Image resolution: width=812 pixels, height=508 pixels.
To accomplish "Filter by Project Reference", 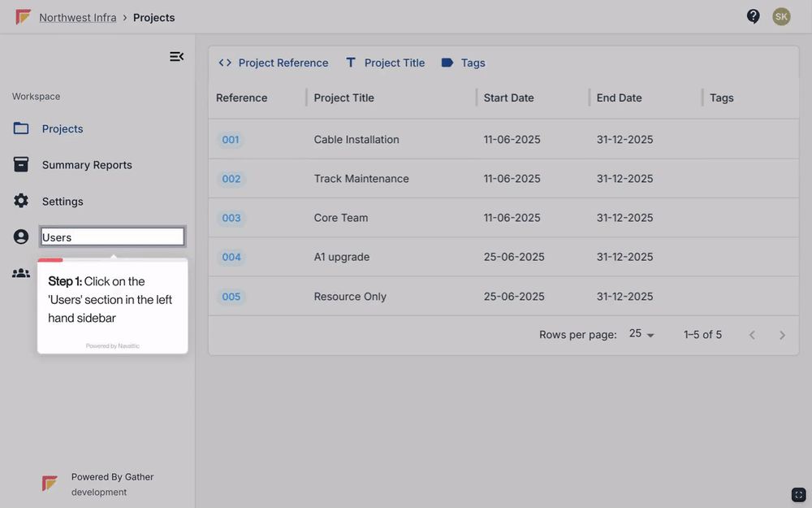I will click(274, 63).
